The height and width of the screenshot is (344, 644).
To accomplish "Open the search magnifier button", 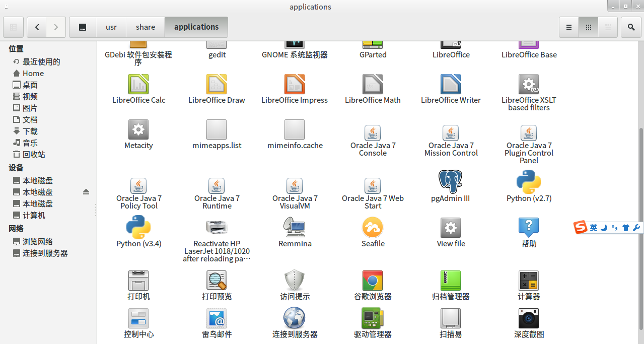I will (631, 27).
